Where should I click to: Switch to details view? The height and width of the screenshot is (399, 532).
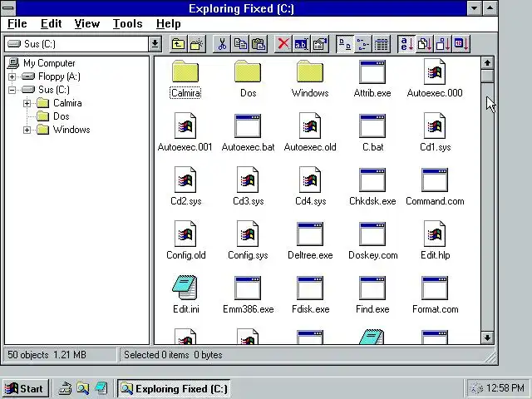(382, 44)
